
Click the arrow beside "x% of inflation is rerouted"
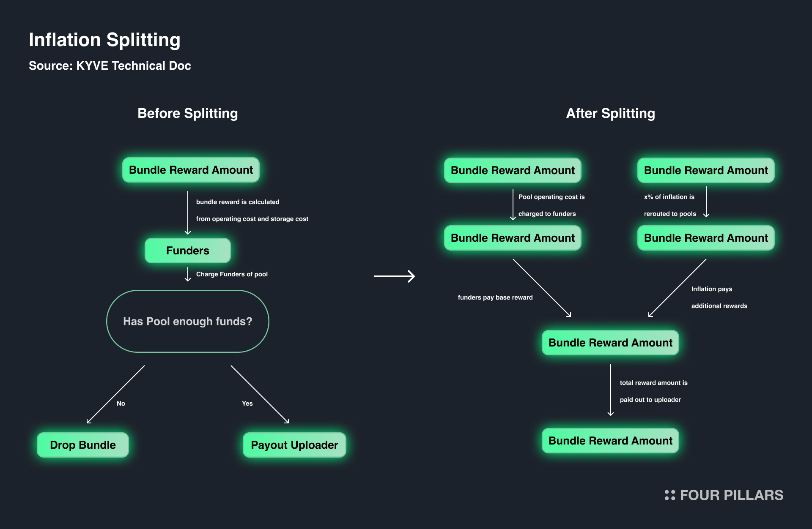pos(706,202)
